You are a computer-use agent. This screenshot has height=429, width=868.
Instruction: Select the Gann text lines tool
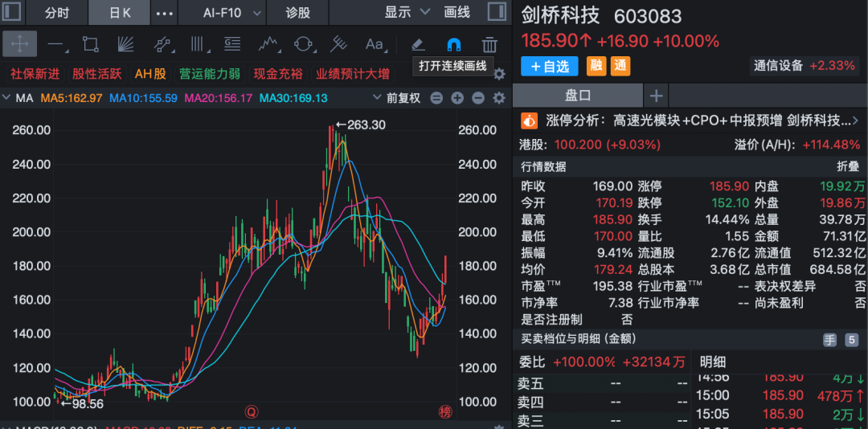pos(232,43)
